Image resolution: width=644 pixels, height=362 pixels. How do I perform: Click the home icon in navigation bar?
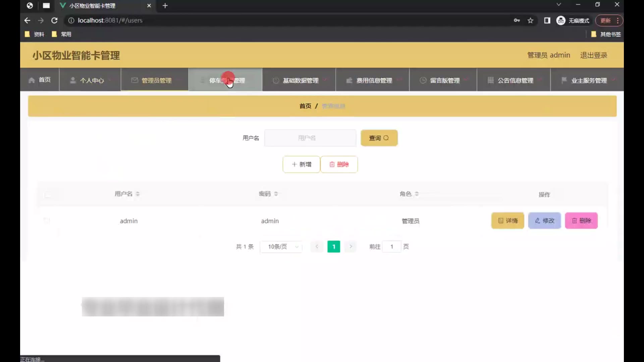tap(32, 80)
